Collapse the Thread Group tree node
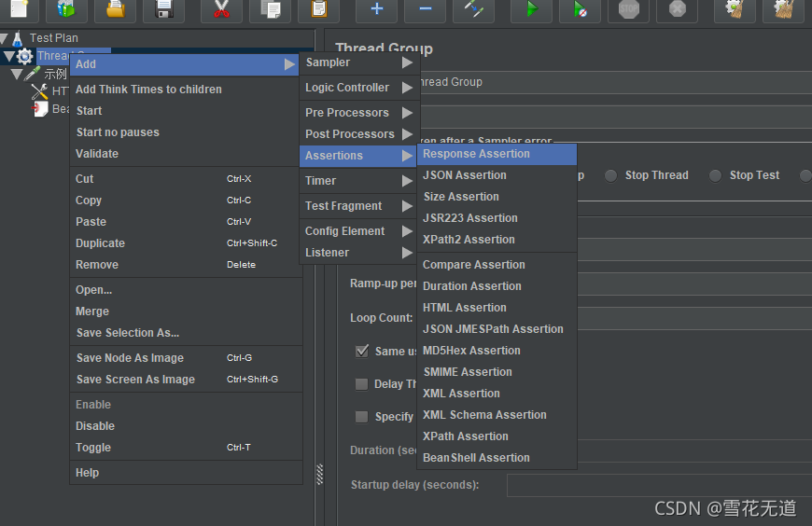The height and width of the screenshot is (526, 812). point(9,56)
